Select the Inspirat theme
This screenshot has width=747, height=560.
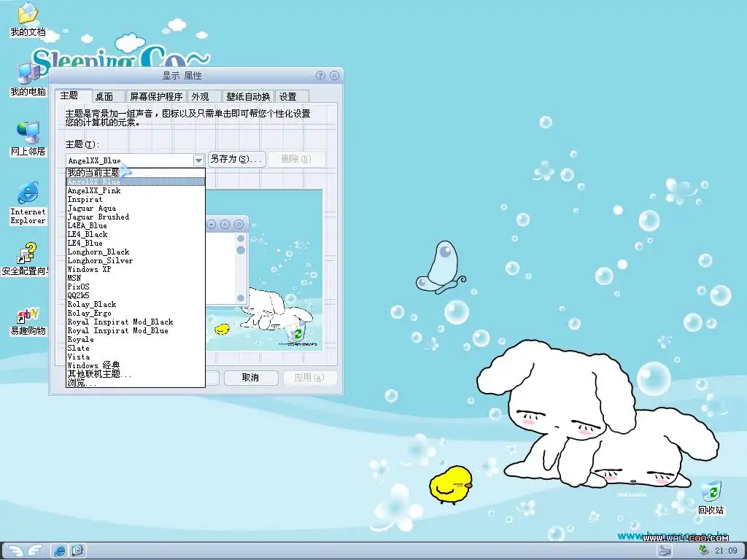coord(135,200)
